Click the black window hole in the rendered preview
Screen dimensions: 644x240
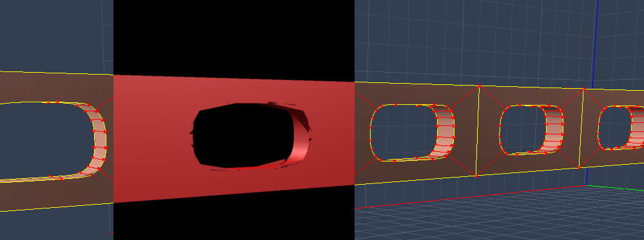click(x=243, y=136)
